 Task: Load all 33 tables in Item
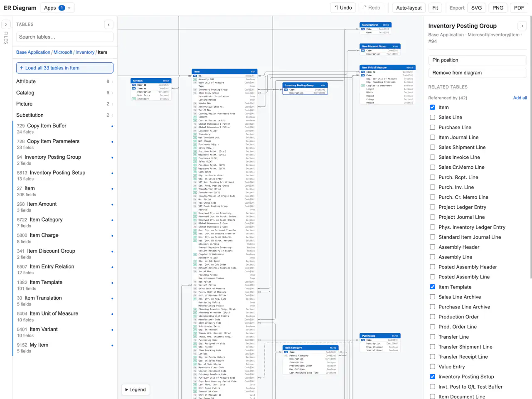click(x=65, y=68)
